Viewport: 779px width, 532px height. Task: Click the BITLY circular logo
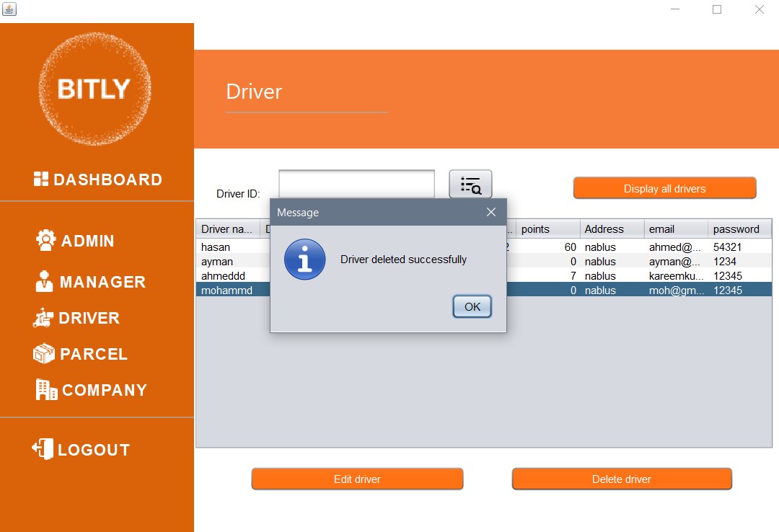95,89
